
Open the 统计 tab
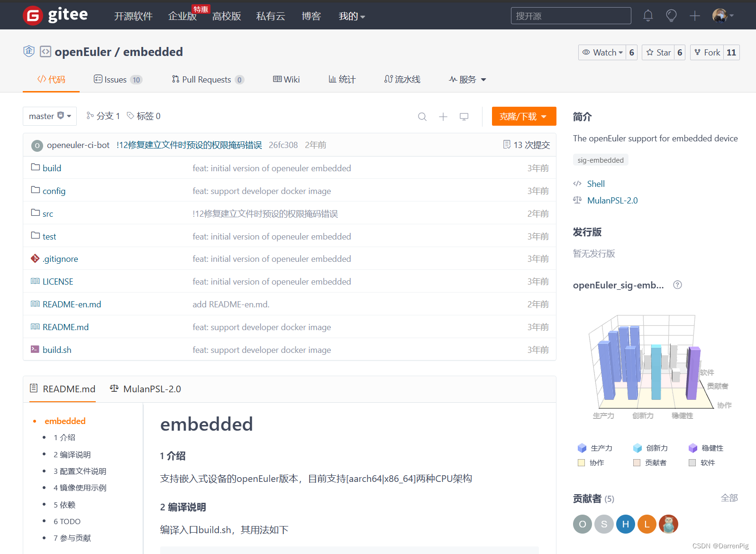point(342,79)
